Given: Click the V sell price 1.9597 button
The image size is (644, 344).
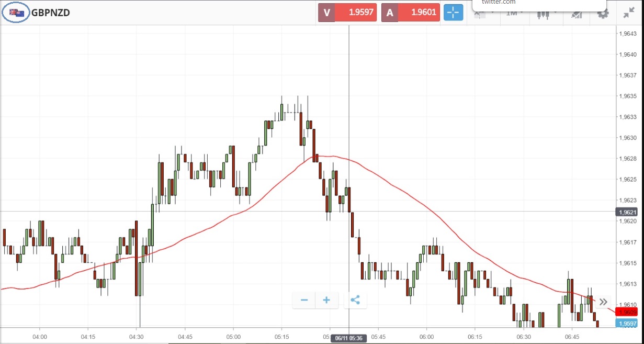Looking at the screenshot, I should [x=347, y=13].
